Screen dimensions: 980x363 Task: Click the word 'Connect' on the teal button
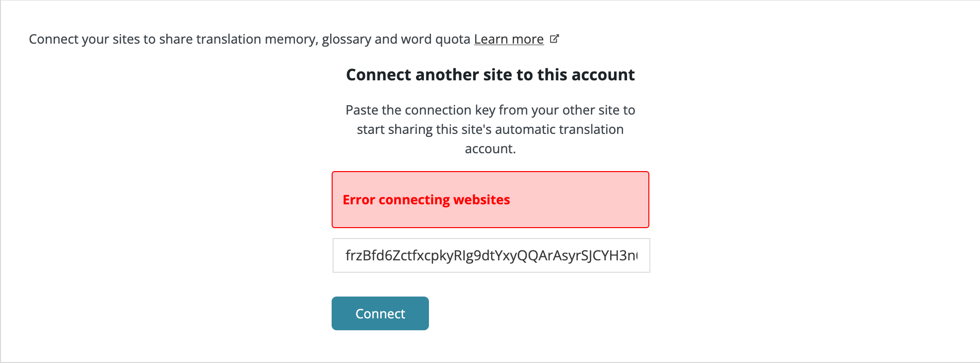tap(380, 314)
